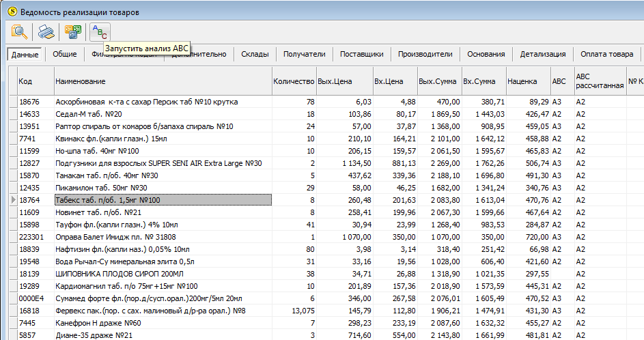Click the row selector beside code 14633
Screen dimensions: 644x340
coord(14,114)
